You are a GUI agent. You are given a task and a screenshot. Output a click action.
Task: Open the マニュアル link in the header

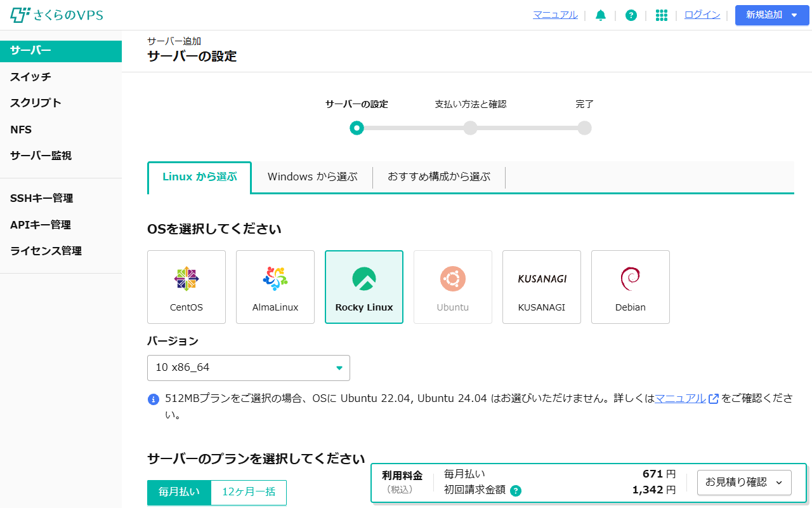555,15
